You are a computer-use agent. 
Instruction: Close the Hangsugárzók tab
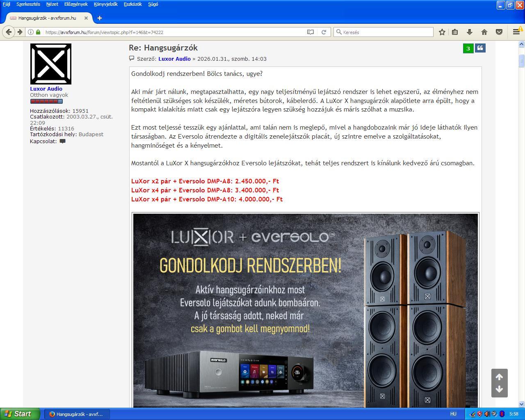point(86,18)
